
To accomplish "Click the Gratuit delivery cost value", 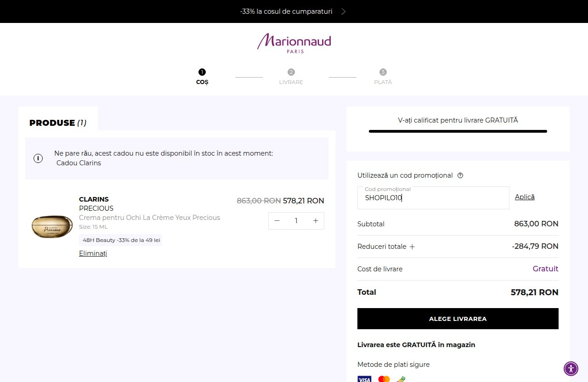I will click(546, 269).
